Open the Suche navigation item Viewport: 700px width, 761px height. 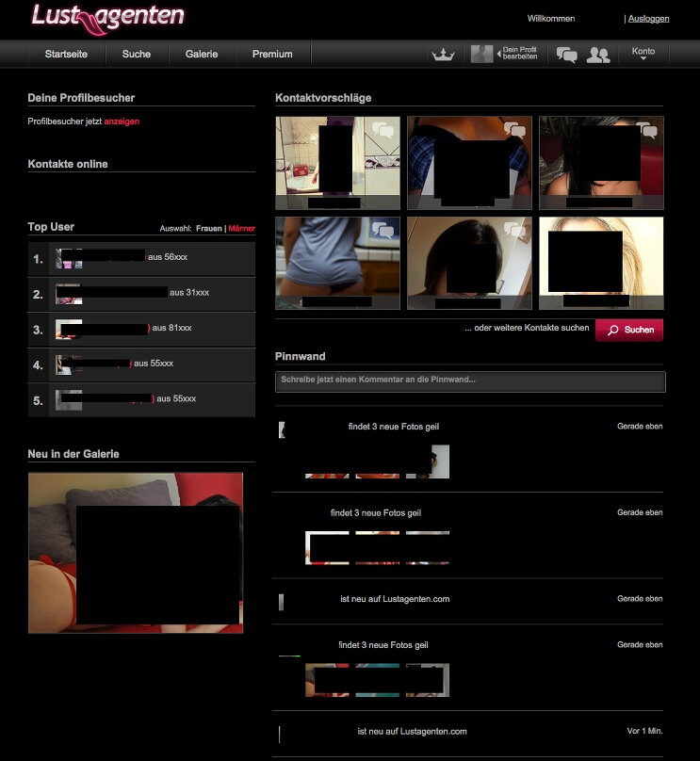click(136, 54)
